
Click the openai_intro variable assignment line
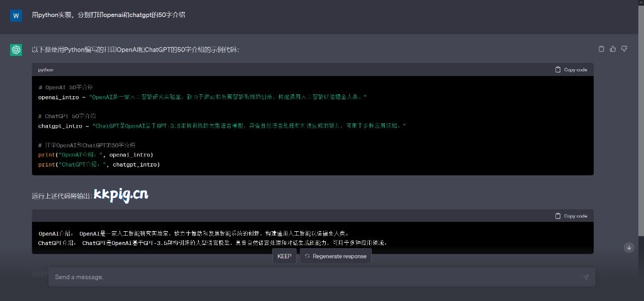tap(202, 97)
